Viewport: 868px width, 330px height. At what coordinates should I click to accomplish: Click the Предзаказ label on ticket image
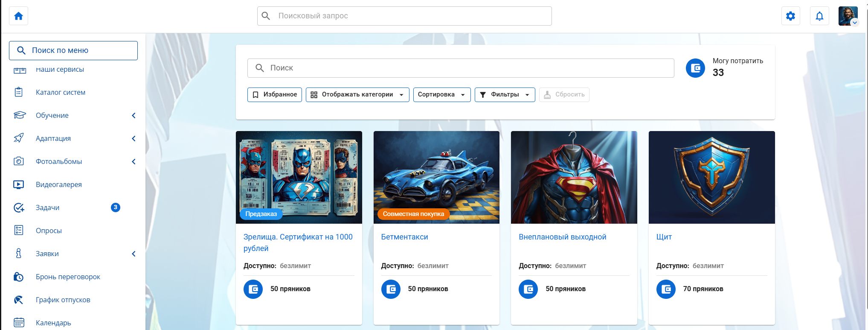pyautogui.click(x=261, y=214)
